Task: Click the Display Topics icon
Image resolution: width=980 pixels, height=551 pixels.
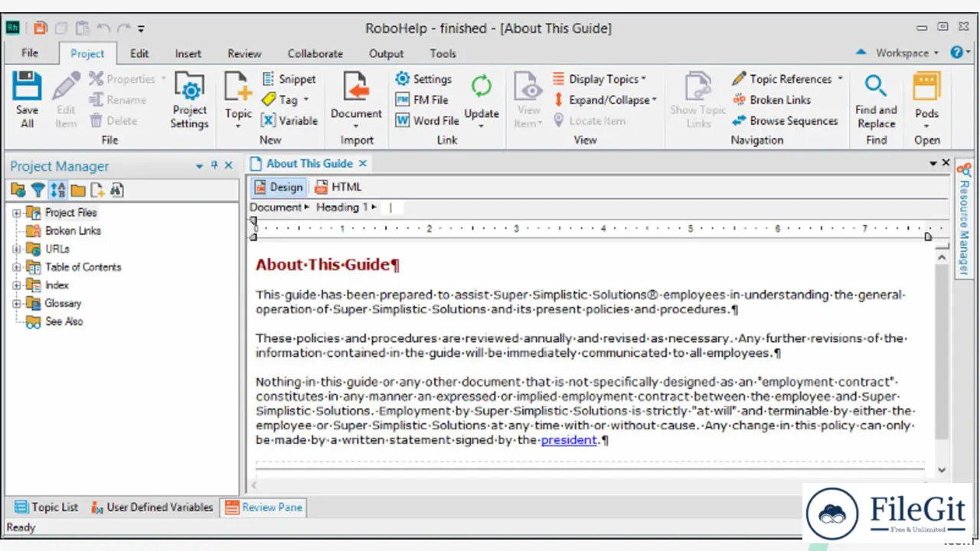Action: 560,79
